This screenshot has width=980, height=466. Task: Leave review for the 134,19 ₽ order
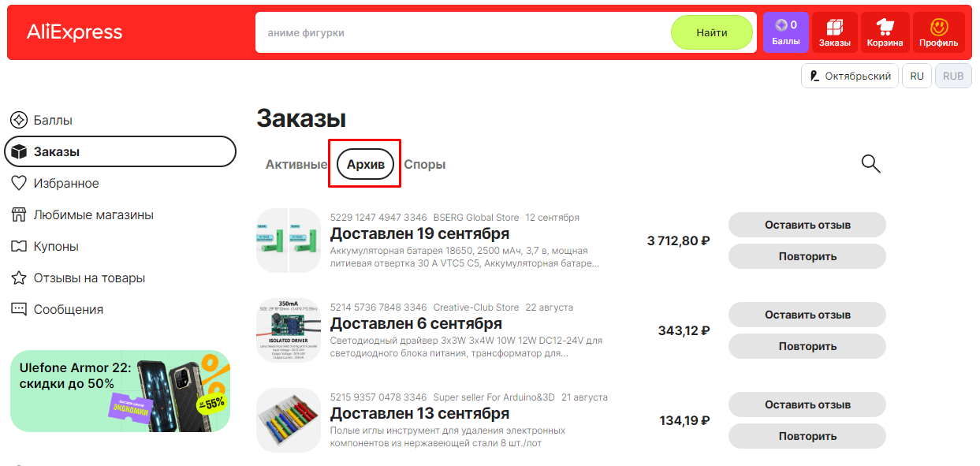tap(807, 404)
